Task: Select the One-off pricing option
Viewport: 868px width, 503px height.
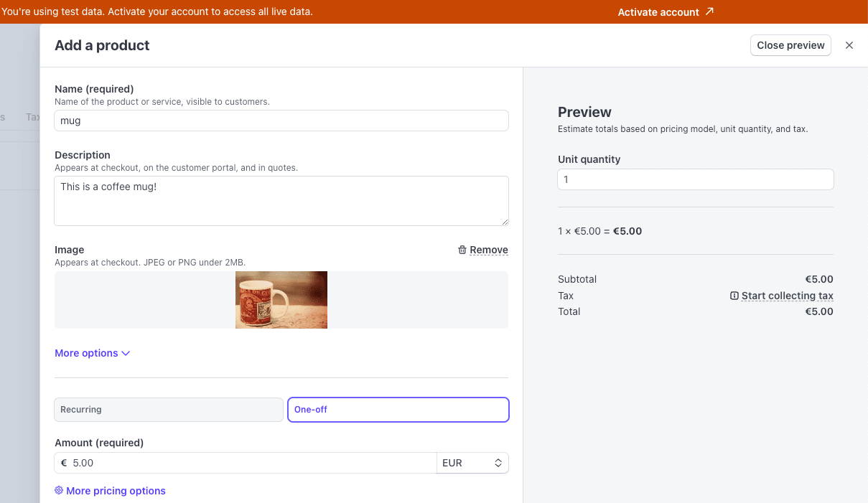Action: (398, 410)
